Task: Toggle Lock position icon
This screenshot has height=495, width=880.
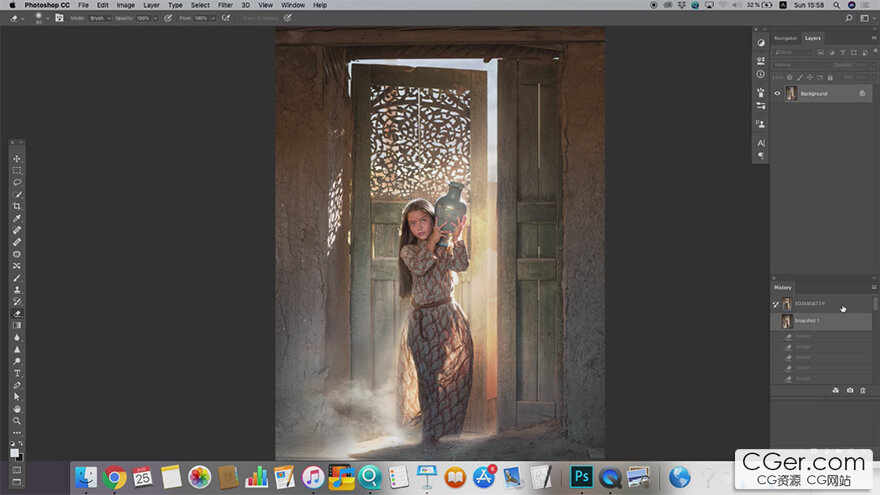Action: (810, 77)
